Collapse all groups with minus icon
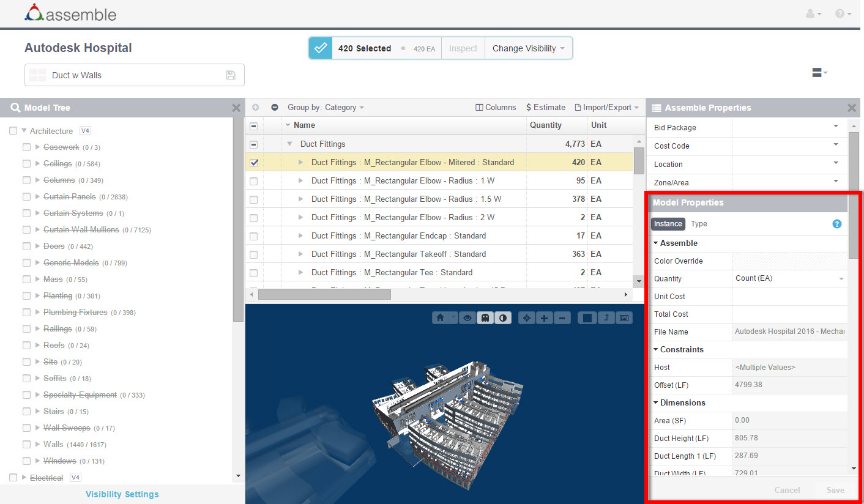 (x=275, y=107)
